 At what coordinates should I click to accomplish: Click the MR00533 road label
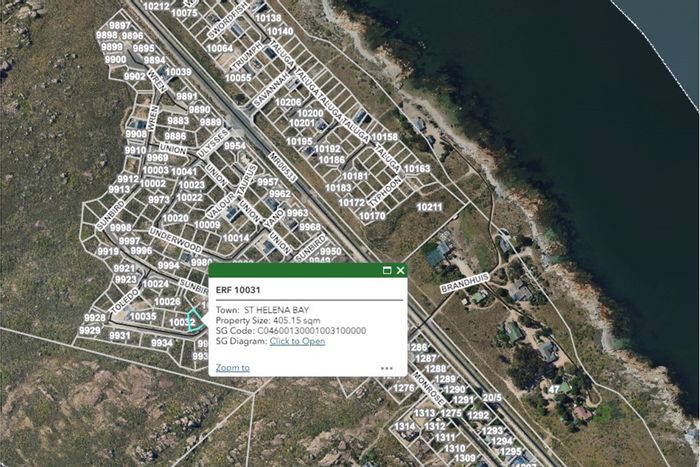click(283, 167)
